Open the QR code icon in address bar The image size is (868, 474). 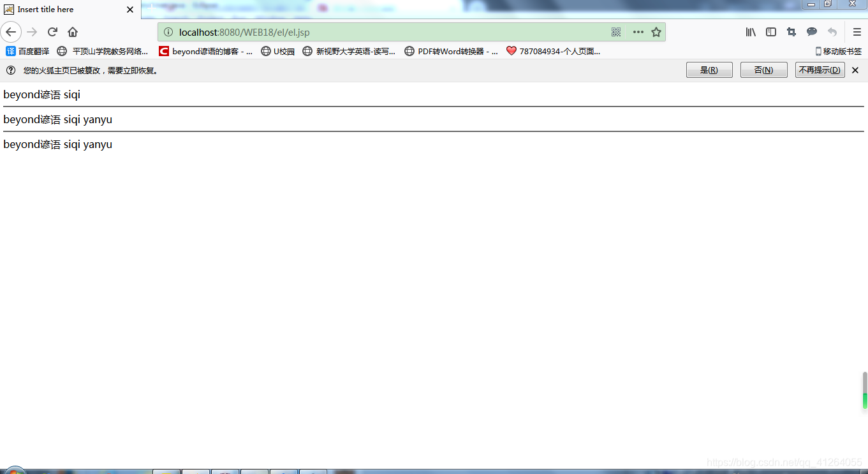click(x=616, y=32)
